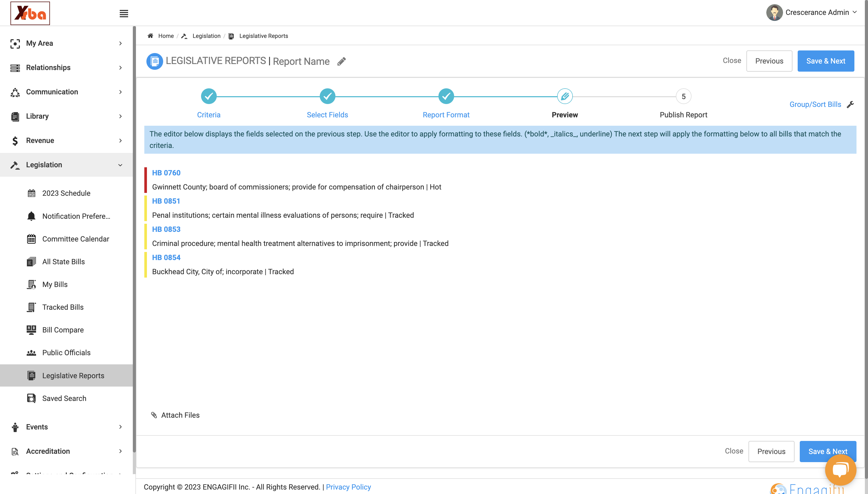Edit report name with pencil icon
The height and width of the screenshot is (494, 868).
pyautogui.click(x=341, y=61)
